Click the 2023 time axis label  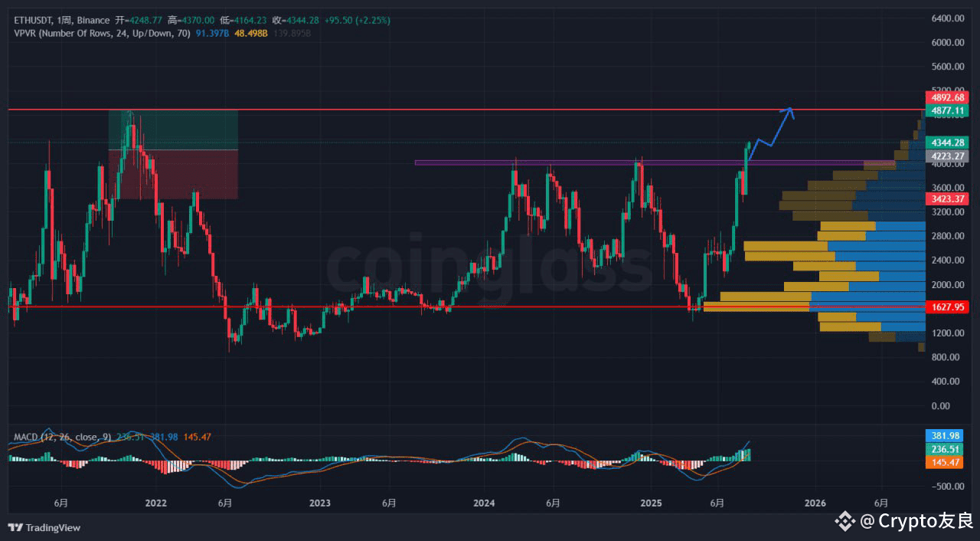[x=320, y=503]
